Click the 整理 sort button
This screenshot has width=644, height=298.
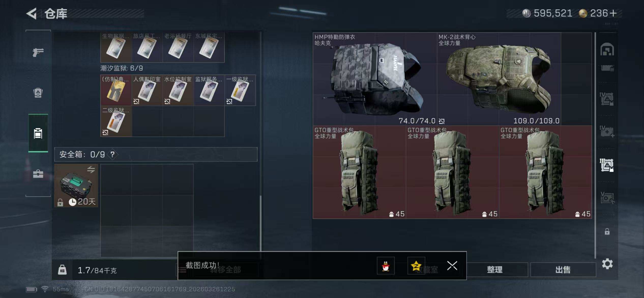(x=495, y=269)
